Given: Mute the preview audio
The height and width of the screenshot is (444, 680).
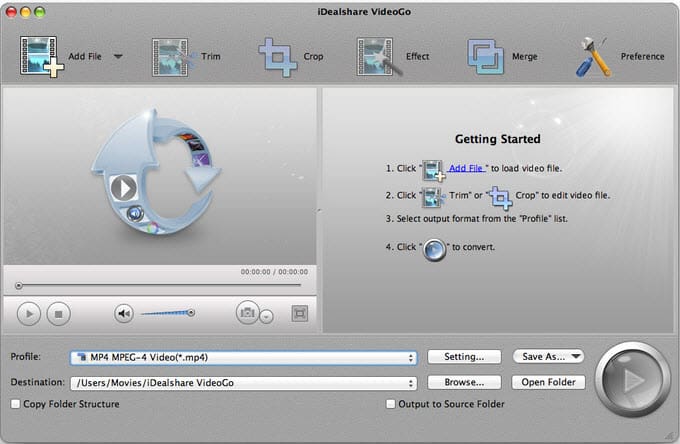Looking at the screenshot, I should (124, 313).
